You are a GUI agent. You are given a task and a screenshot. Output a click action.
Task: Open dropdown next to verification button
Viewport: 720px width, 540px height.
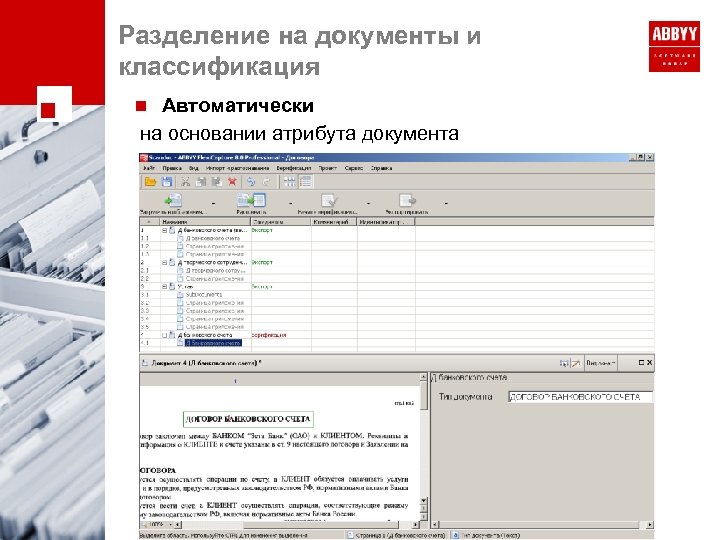369,202
